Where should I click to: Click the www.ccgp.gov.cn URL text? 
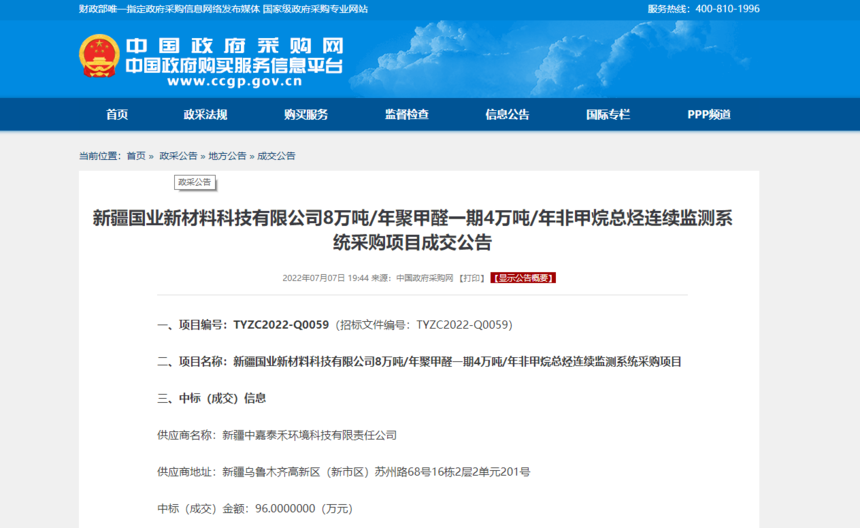pos(235,82)
